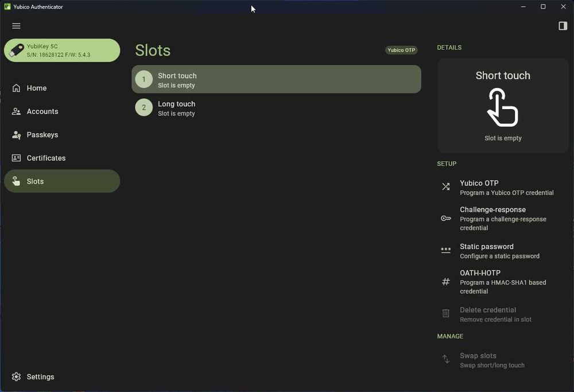Click the Yubico OTP badge near Slots heading
The height and width of the screenshot is (392, 574).
[401, 50]
